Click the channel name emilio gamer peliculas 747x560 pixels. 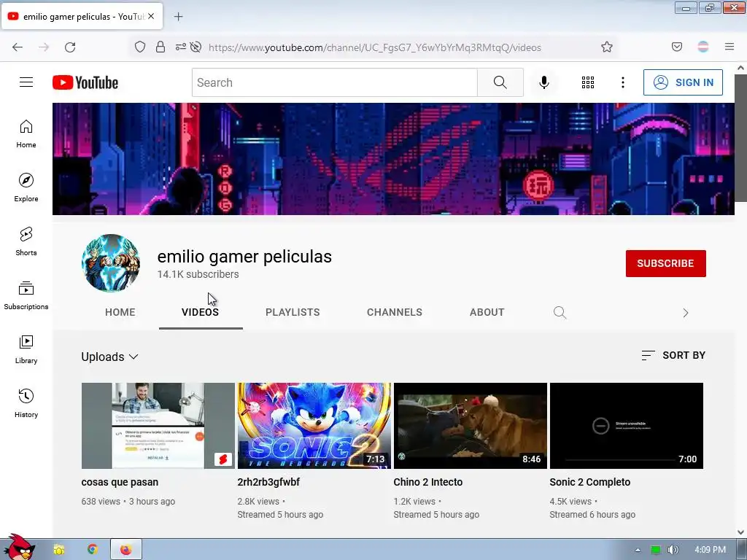point(244,256)
